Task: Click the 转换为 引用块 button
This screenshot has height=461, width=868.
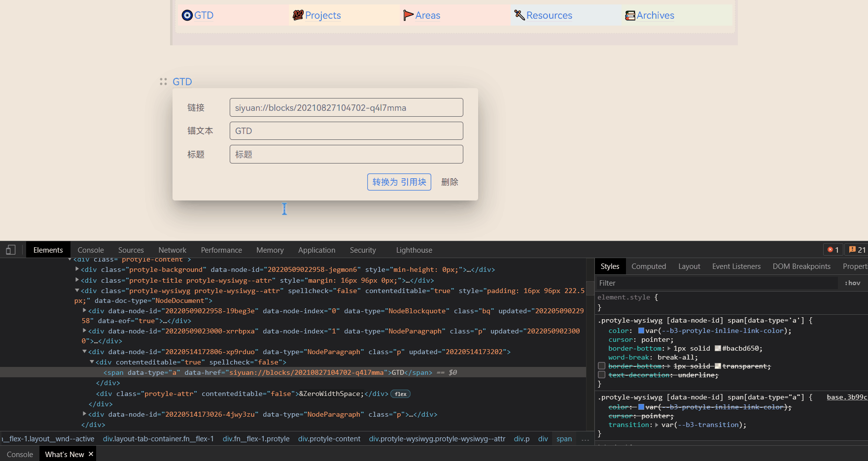Action: point(399,182)
